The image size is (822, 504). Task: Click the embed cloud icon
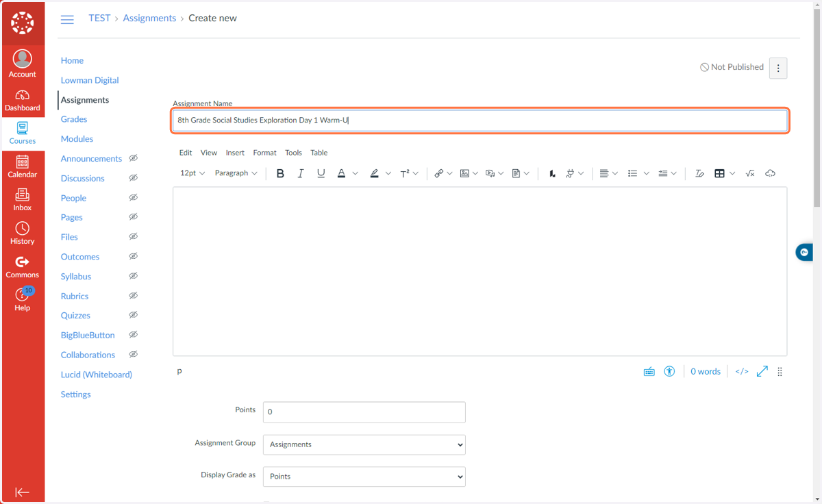tap(770, 173)
